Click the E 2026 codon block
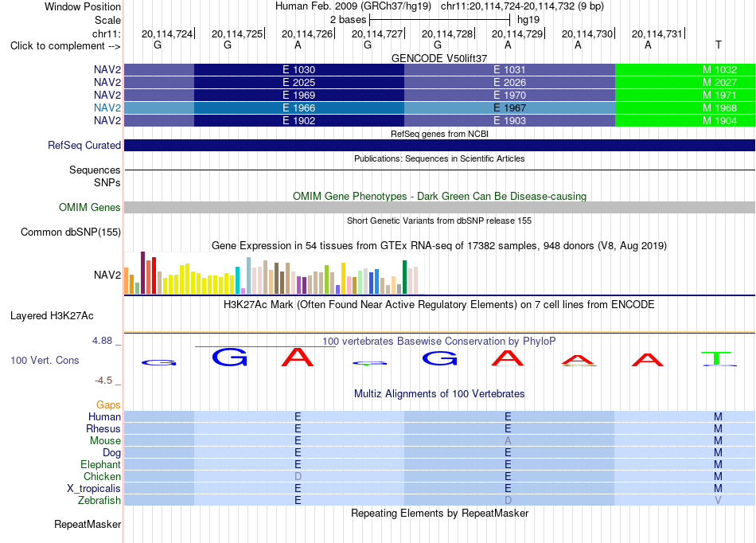 click(509, 83)
